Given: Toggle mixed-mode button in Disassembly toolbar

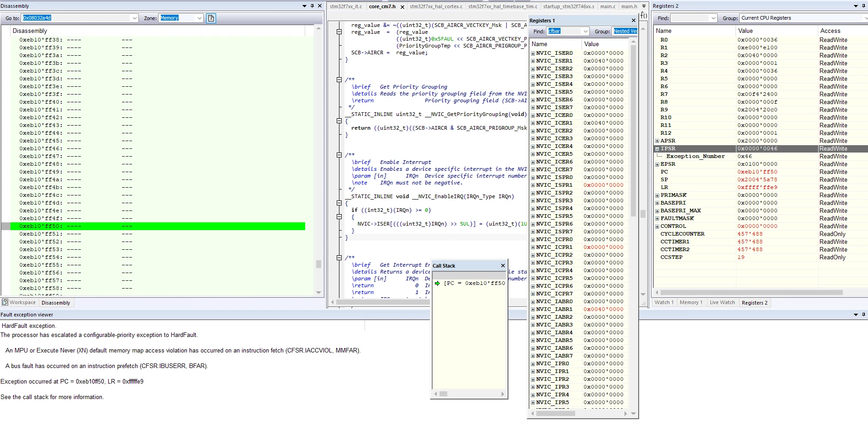Looking at the screenshot, I should click(x=211, y=18).
